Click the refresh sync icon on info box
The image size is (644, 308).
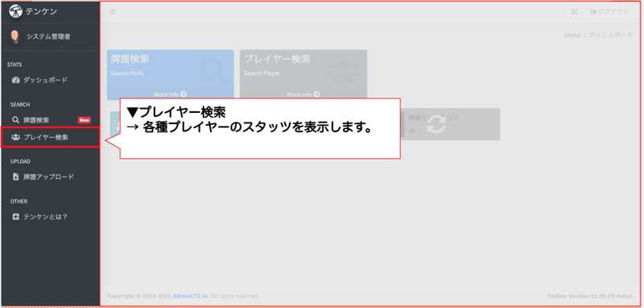(436, 125)
